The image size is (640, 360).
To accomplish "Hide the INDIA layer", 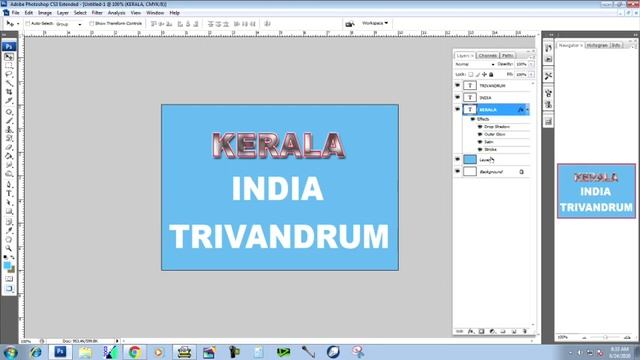I will (458, 97).
